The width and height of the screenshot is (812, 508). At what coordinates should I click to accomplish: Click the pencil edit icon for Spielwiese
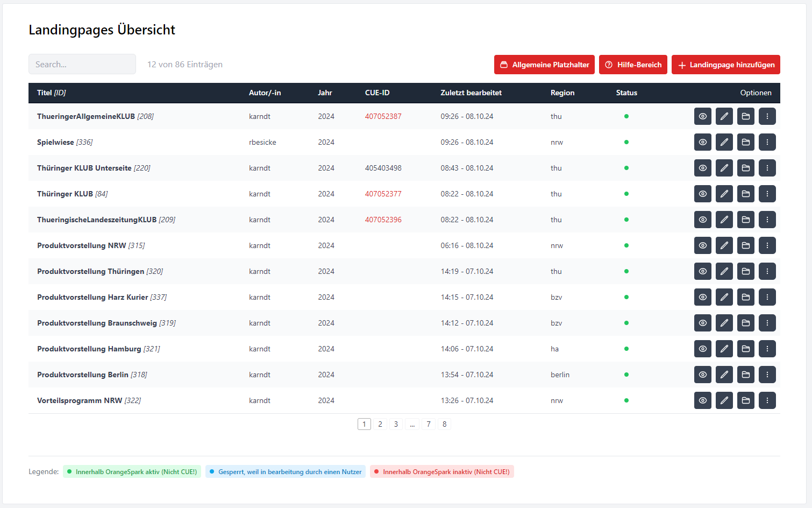tap(724, 142)
